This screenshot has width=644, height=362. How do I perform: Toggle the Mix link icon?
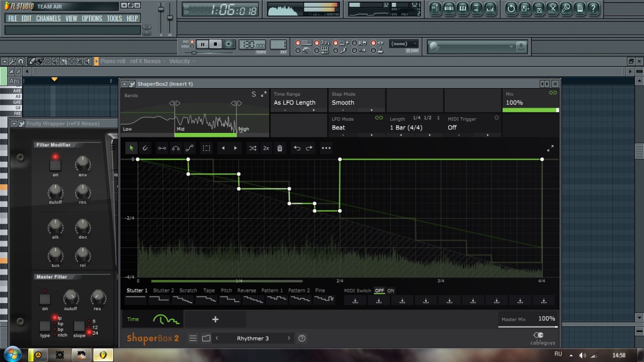(553, 93)
